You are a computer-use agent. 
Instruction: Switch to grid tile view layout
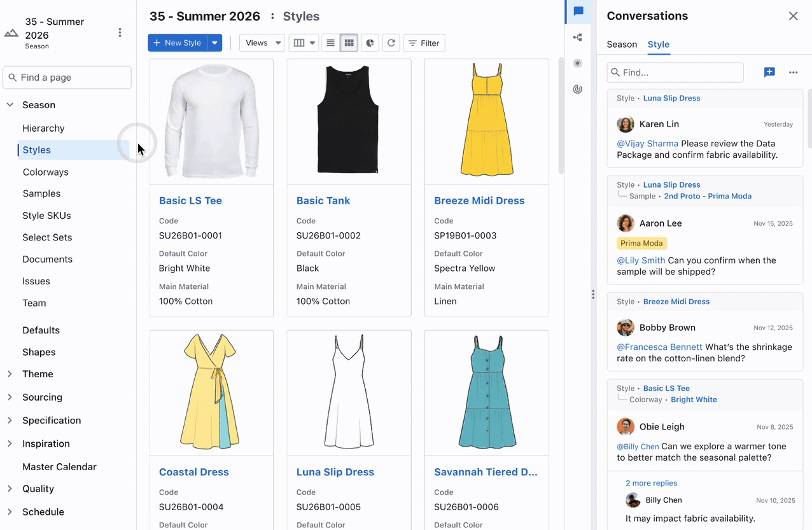click(x=349, y=43)
